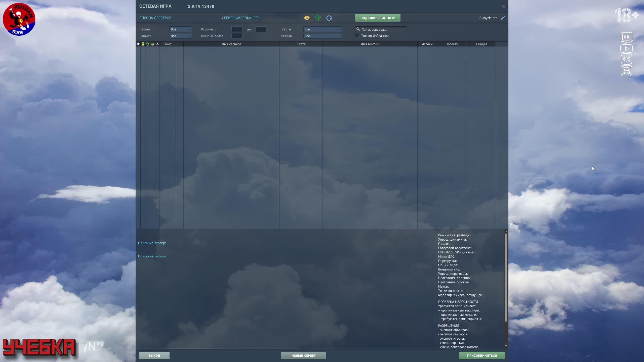This screenshot has height=362, width=644.
Task: Expand the Карта filter dropdown
Action: pyautogui.click(x=323, y=29)
